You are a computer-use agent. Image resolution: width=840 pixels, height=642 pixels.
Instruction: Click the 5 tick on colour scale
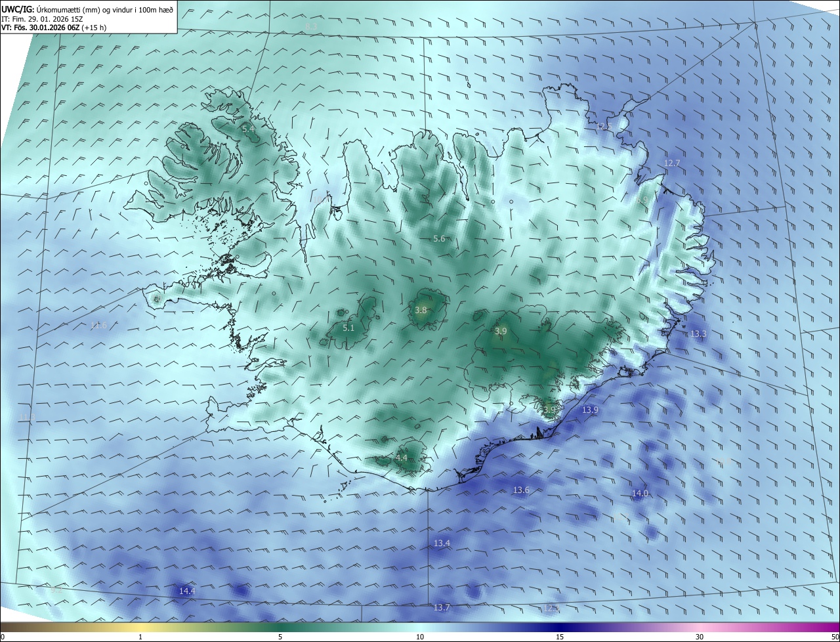point(280,637)
